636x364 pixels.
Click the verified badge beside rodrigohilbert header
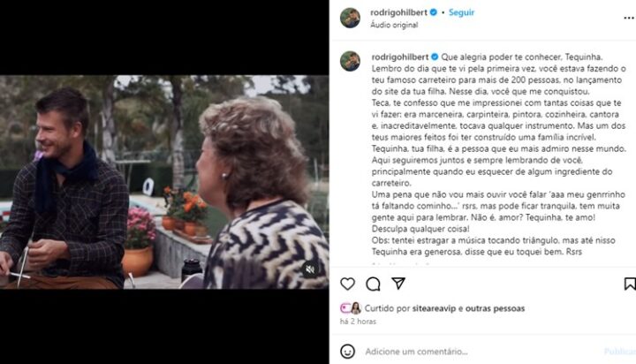coord(434,12)
